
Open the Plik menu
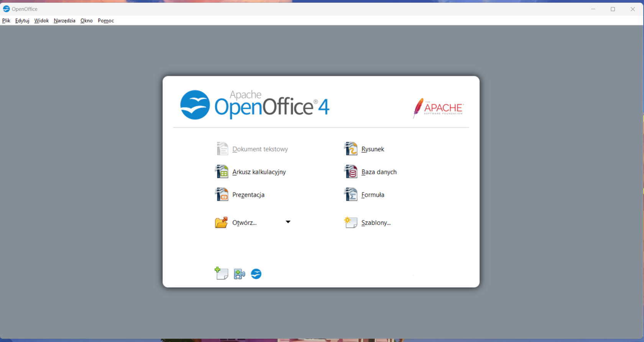click(x=6, y=21)
